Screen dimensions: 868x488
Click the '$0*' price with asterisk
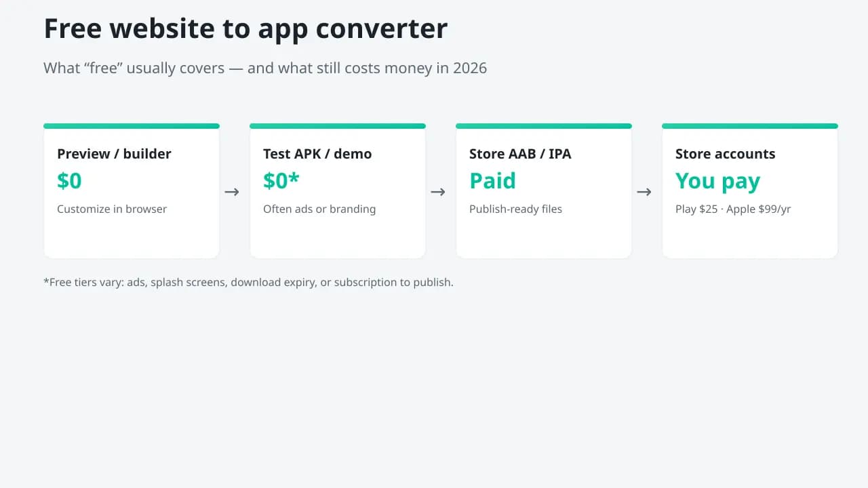(281, 181)
